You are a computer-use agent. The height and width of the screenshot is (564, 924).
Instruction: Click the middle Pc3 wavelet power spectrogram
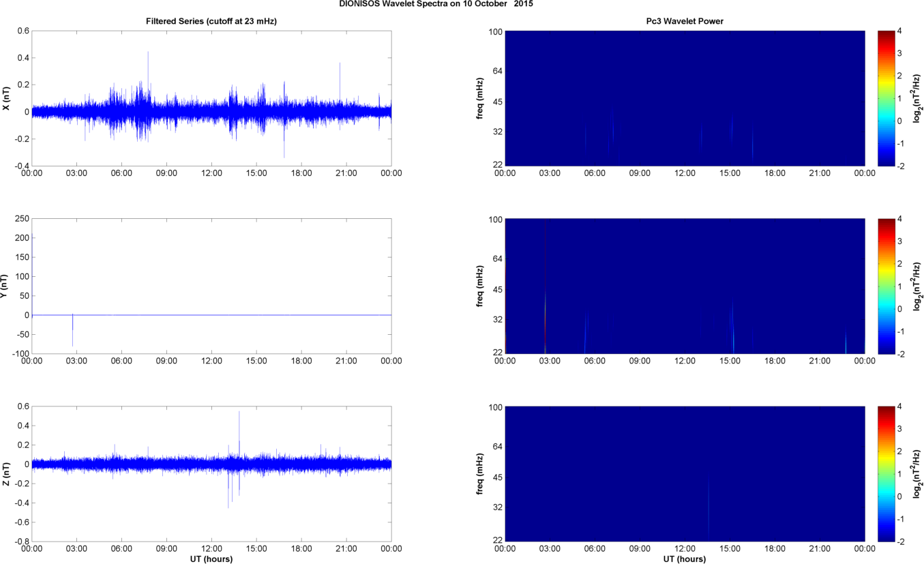point(684,286)
